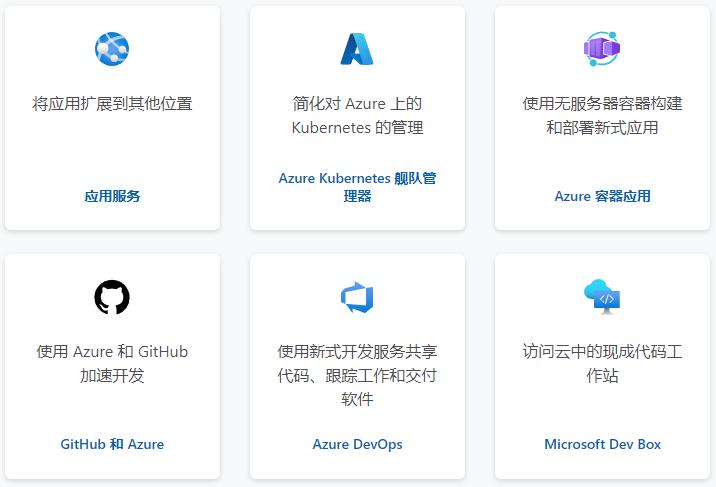Open the Azure DevOps link
Viewport: 716px width, 487px height.
click(357, 444)
